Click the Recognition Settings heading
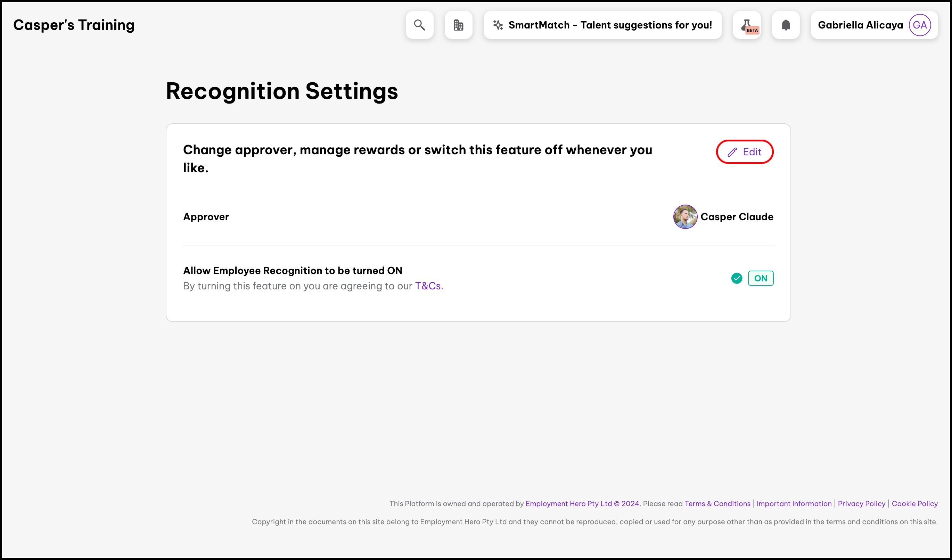 click(282, 91)
